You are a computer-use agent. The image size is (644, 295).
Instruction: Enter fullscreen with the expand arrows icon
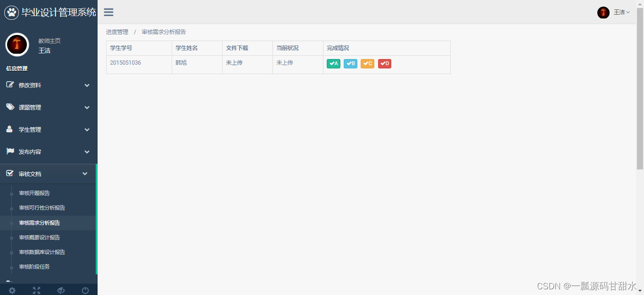pyautogui.click(x=37, y=290)
